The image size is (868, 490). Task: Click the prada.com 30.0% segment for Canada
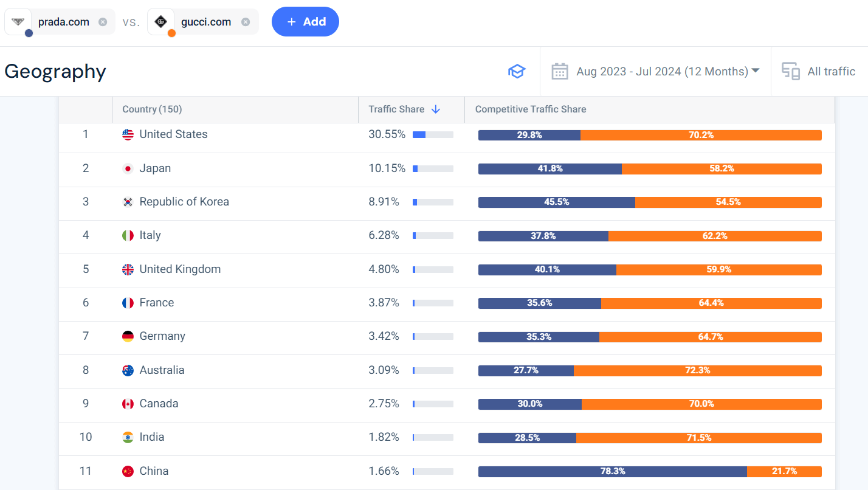(530, 404)
